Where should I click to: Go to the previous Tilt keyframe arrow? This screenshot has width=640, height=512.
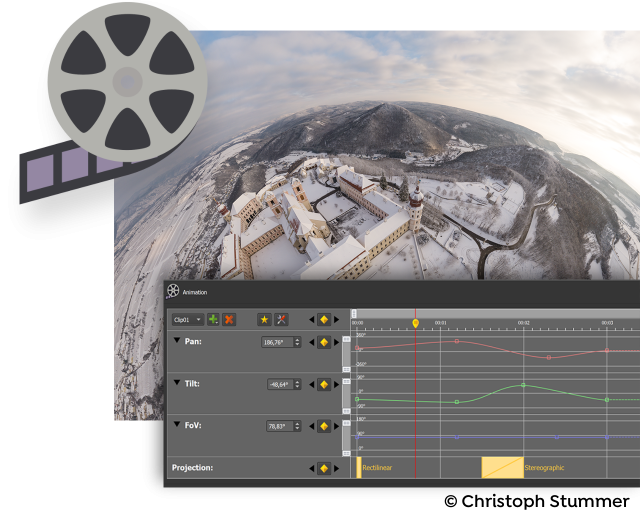[312, 384]
